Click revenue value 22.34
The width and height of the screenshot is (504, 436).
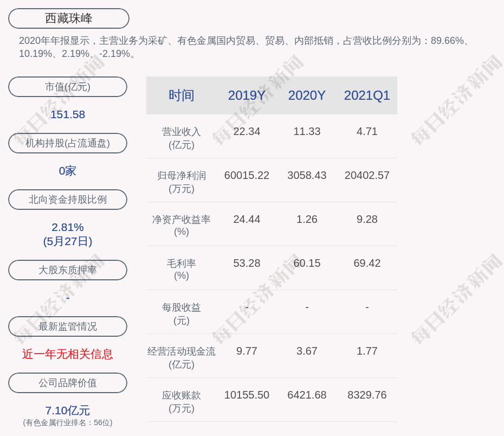pyautogui.click(x=247, y=132)
